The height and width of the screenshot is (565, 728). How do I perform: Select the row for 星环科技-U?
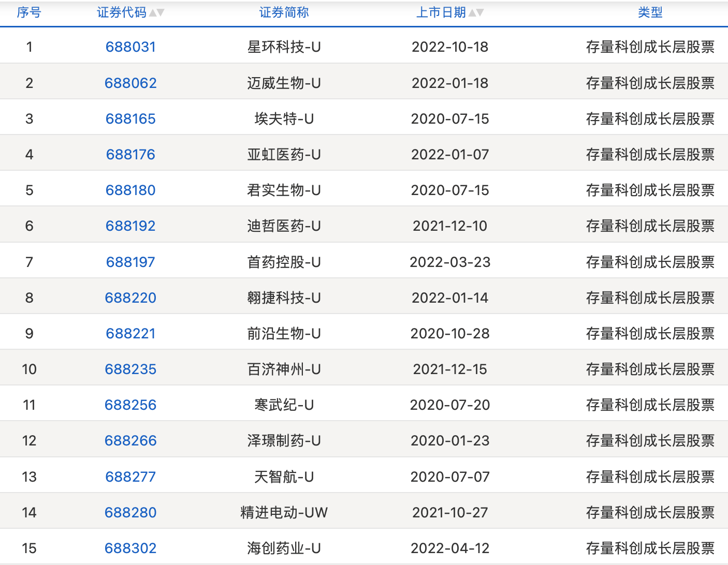(x=284, y=47)
